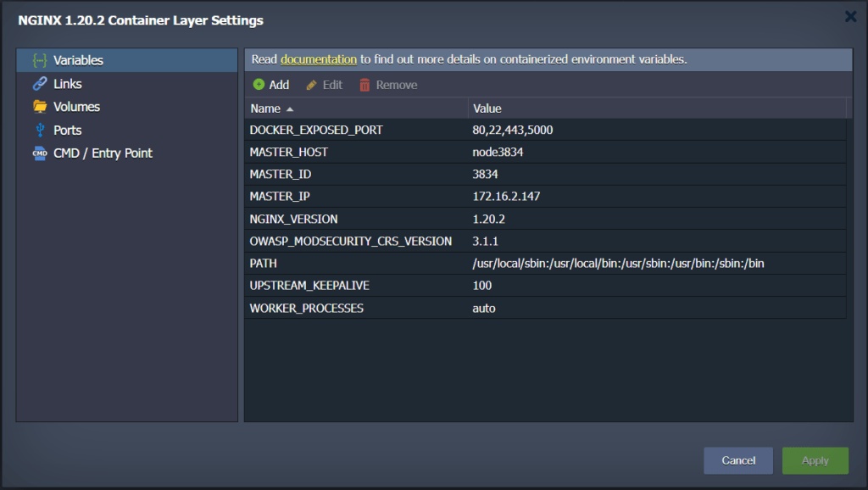This screenshot has width=868, height=490.
Task: Click the Remove button label
Action: click(397, 85)
